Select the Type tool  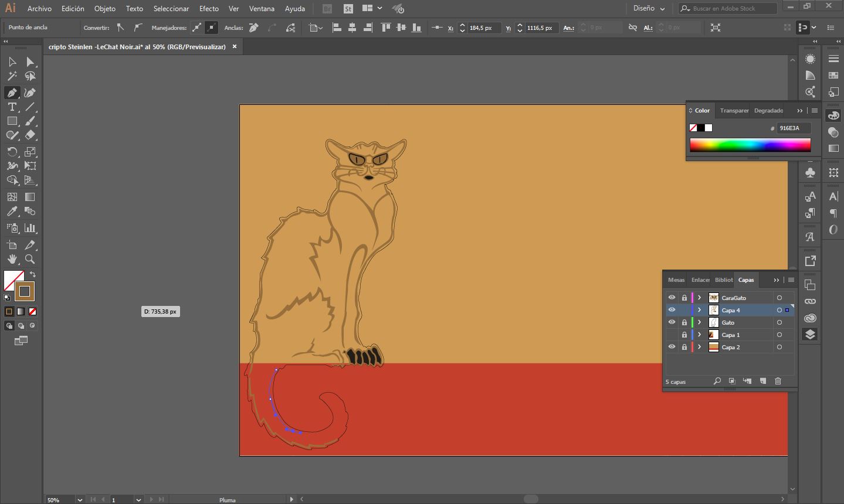[x=12, y=107]
